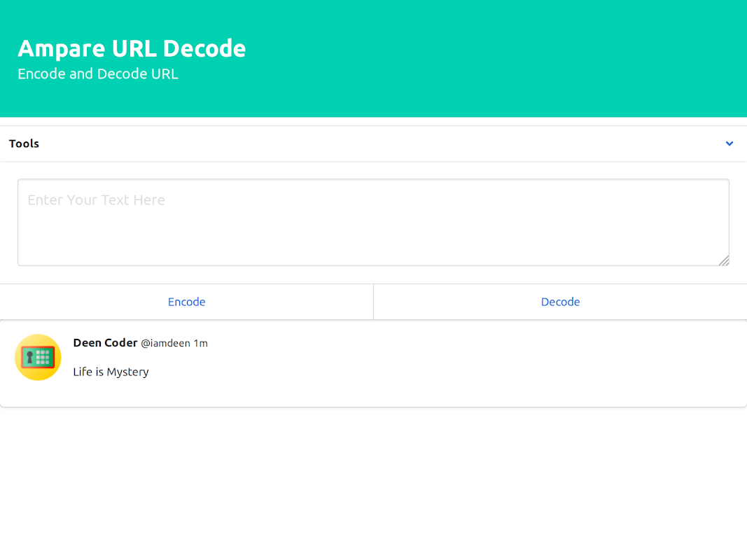Click the keypad lock graphic inside avatar
The width and height of the screenshot is (747, 560).
pyautogui.click(x=38, y=357)
